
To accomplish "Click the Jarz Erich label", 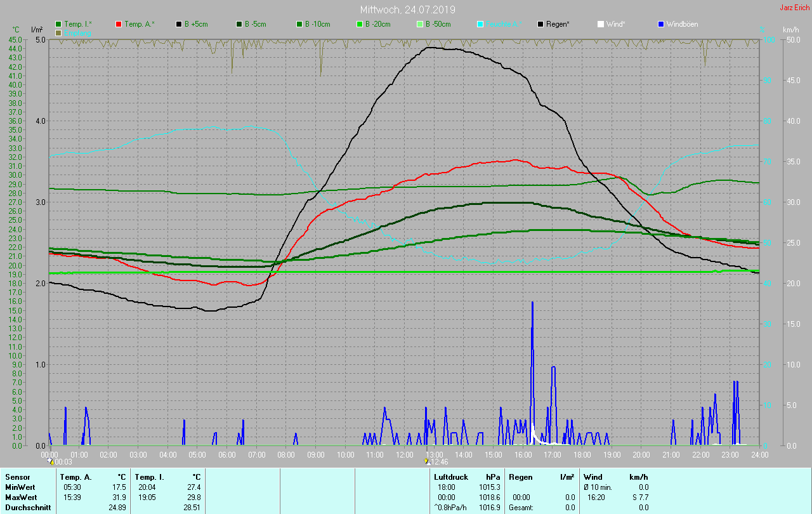I will coord(794,8).
